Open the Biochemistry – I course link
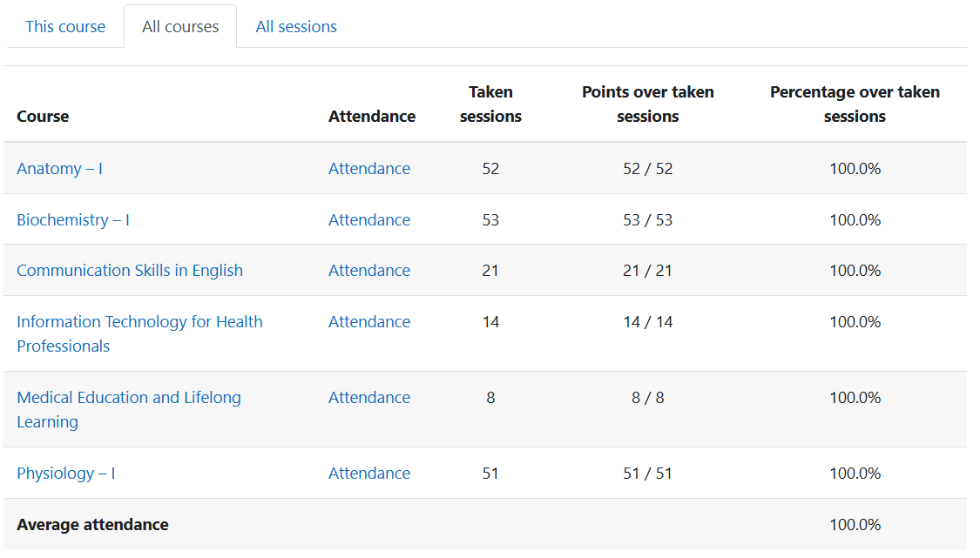 pos(73,220)
